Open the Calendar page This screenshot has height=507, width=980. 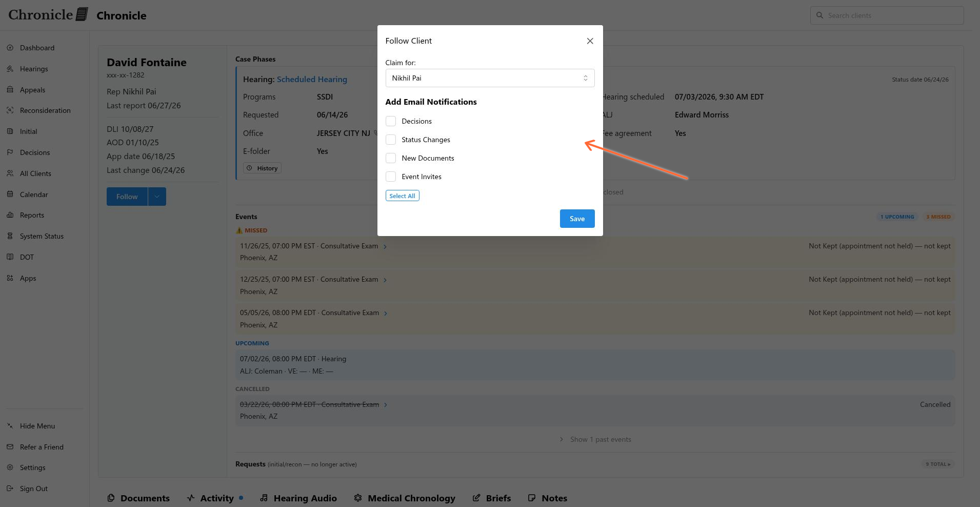[x=34, y=194]
